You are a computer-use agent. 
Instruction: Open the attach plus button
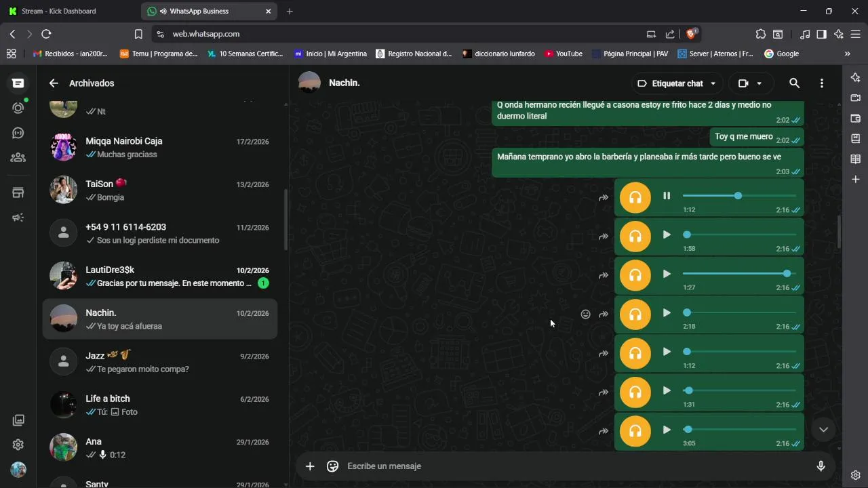tap(310, 466)
